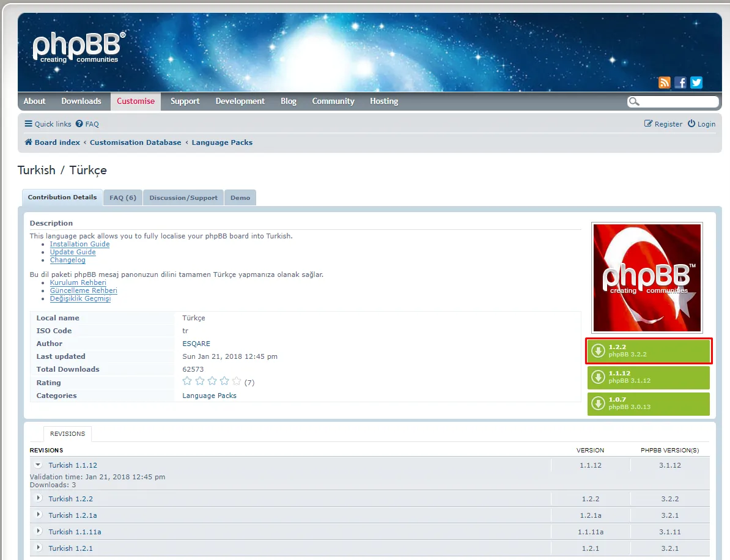Click the Turkish flag phpBB screenshot thumbnail

coord(647,278)
